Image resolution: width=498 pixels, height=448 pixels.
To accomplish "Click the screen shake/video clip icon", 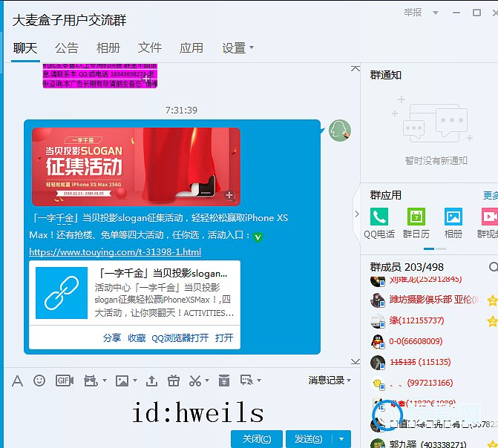I will [91, 381].
